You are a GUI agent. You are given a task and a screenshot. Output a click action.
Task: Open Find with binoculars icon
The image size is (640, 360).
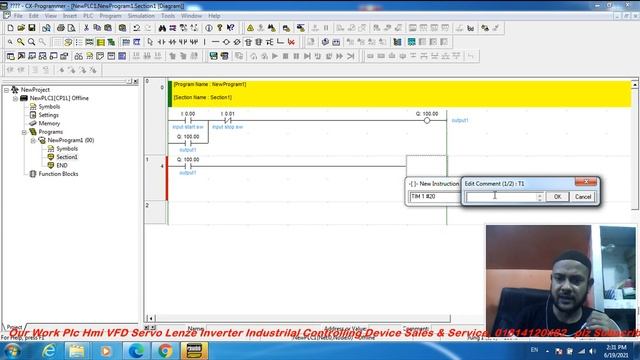point(162,28)
